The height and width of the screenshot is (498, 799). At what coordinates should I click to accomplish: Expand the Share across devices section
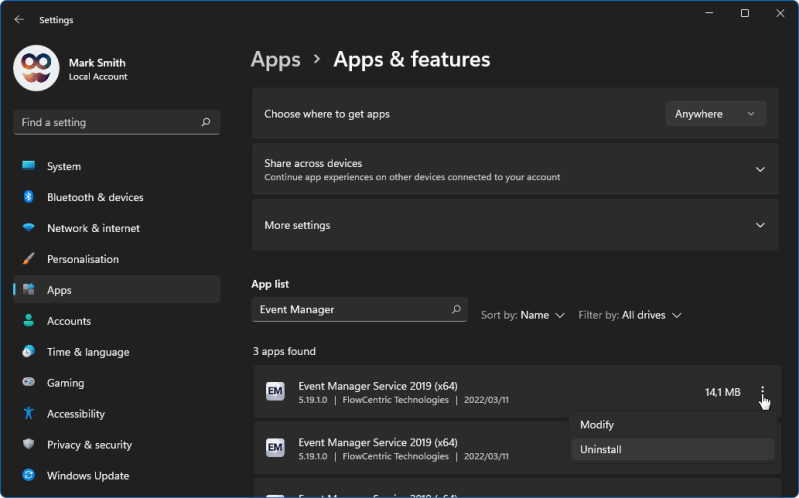coord(515,169)
